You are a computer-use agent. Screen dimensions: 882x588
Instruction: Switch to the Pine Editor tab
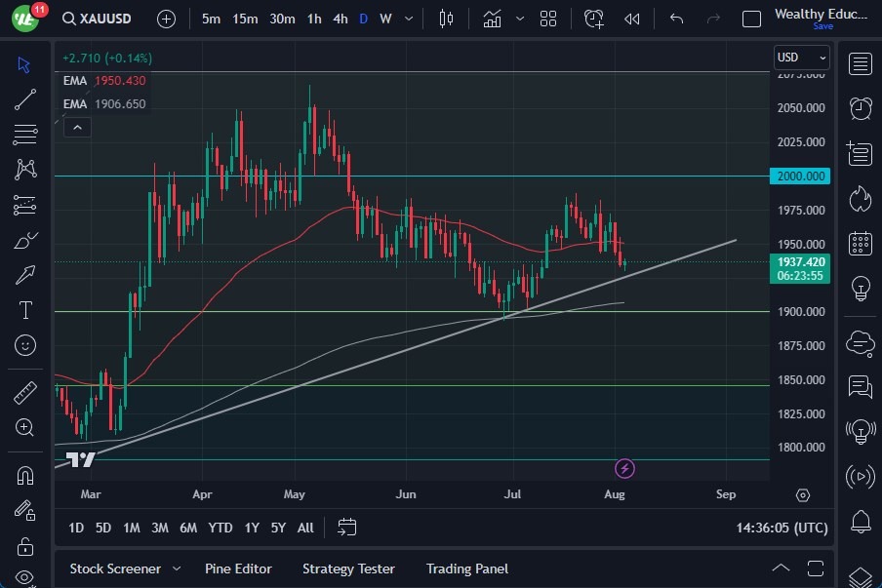tap(238, 568)
